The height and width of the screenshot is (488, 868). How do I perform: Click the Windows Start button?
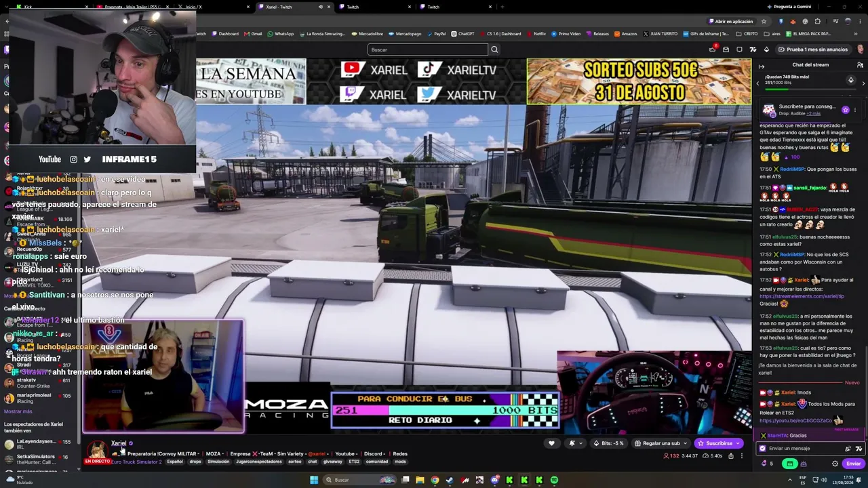pos(314,480)
